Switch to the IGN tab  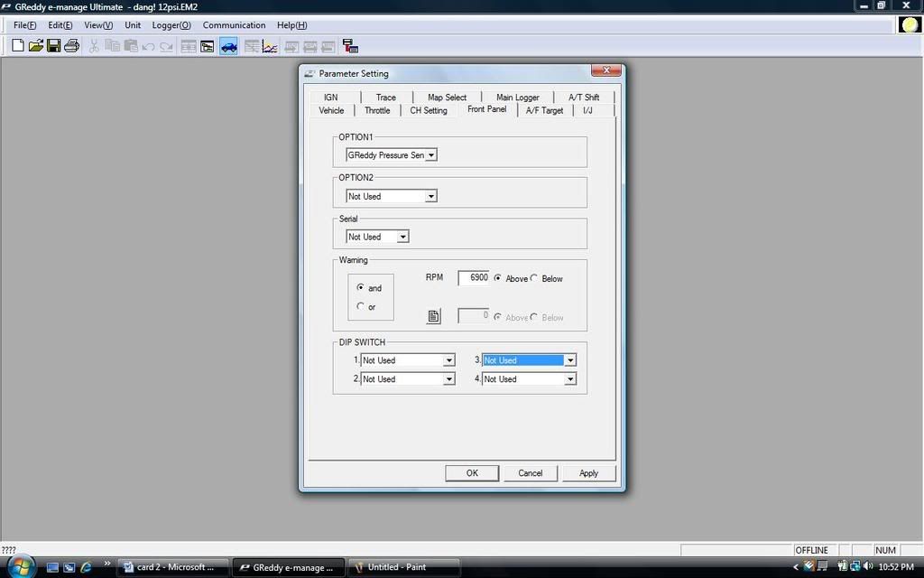pyautogui.click(x=330, y=98)
